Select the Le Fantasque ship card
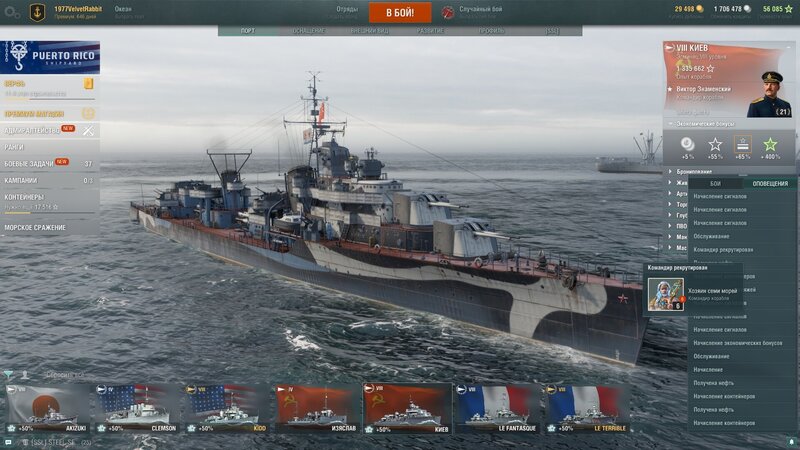Viewport: 800px width, 450px height. [497, 408]
